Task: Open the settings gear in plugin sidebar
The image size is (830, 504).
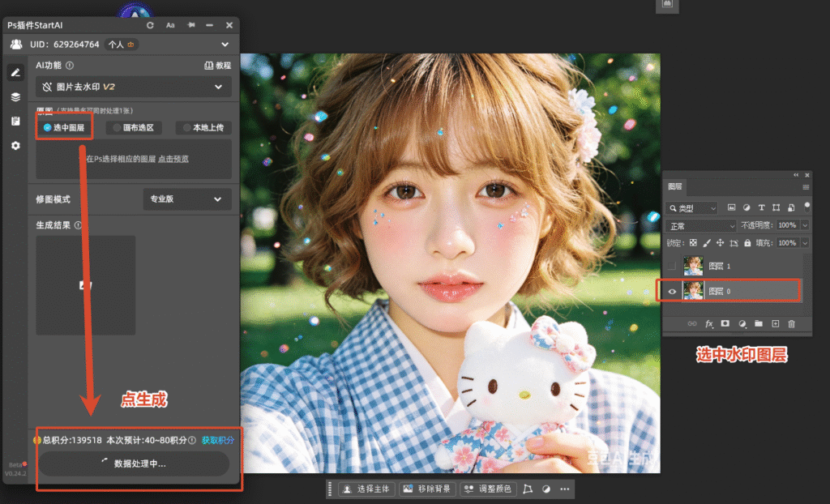Action: point(15,145)
